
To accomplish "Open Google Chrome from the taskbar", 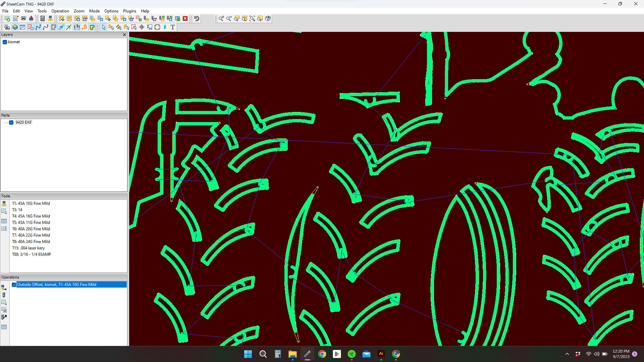I will tap(322, 354).
